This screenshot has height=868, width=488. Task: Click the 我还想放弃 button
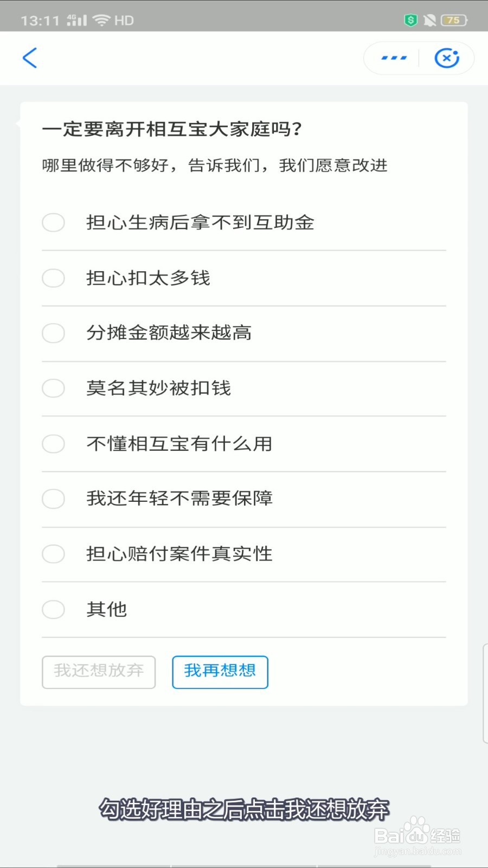(99, 672)
